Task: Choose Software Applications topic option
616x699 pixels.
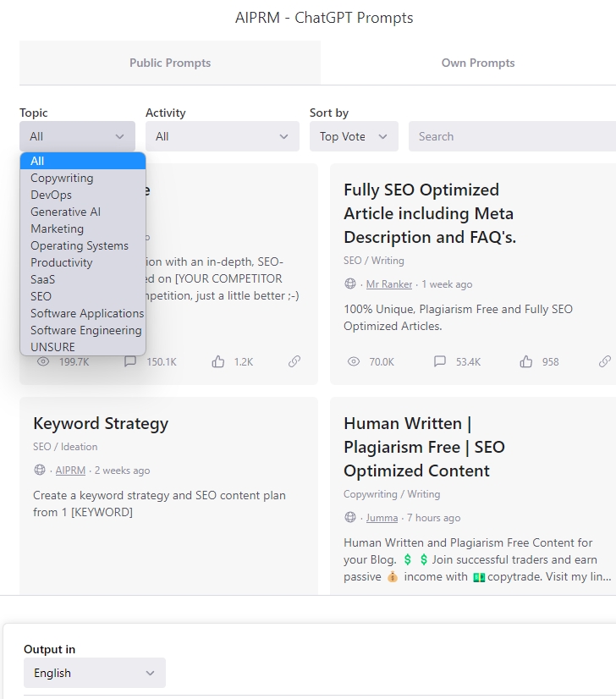Action: point(83,313)
